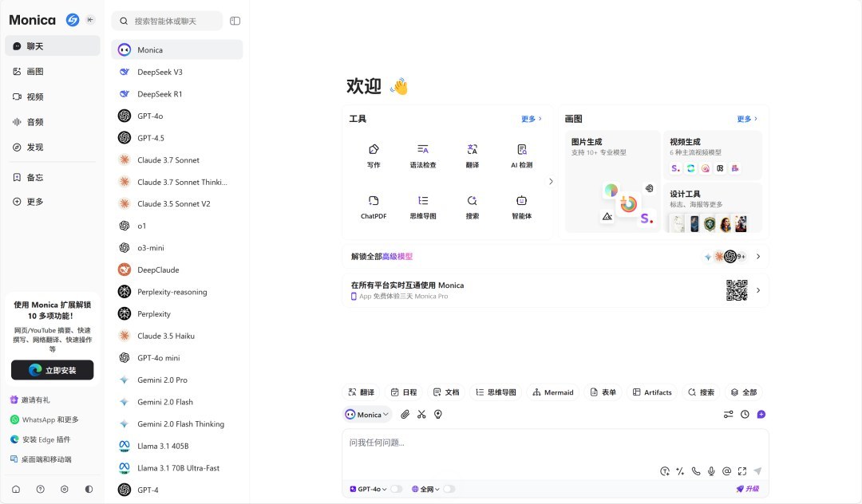Image resolution: width=862 pixels, height=504 pixels.
Task: Click the @ mention icon
Action: point(727,471)
